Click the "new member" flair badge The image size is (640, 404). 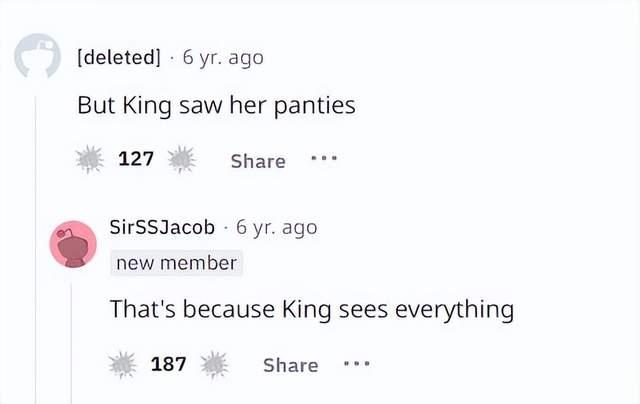(176, 263)
